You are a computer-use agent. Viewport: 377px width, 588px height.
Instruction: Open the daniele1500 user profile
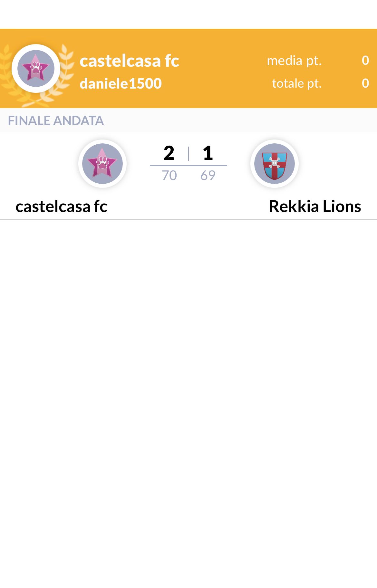(x=121, y=83)
